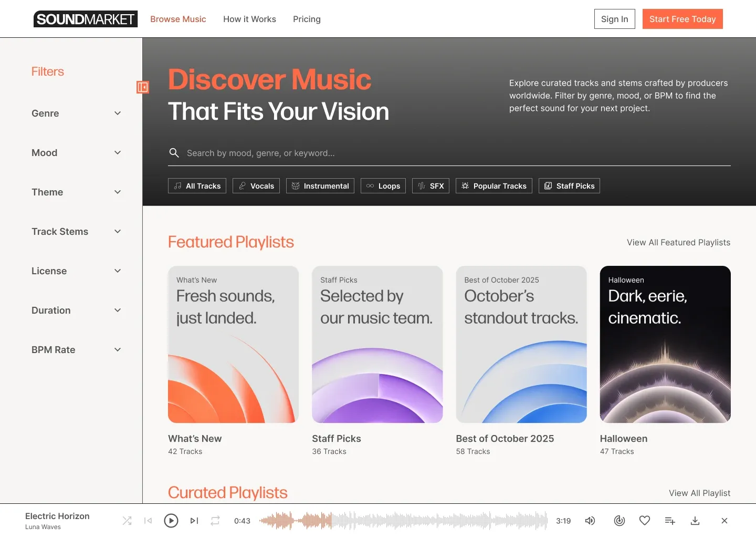Select the Instrumental filter chip
Image resolution: width=756 pixels, height=538 pixels.
[320, 186]
